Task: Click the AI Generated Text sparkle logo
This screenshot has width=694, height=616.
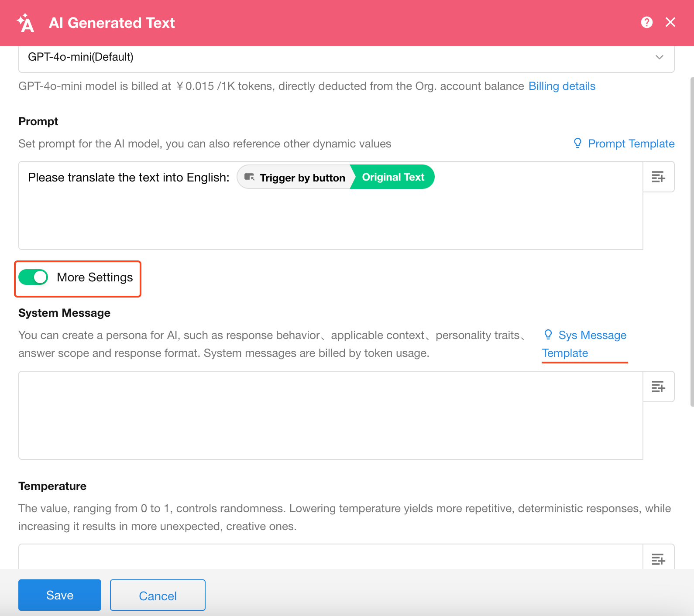Action: click(25, 23)
